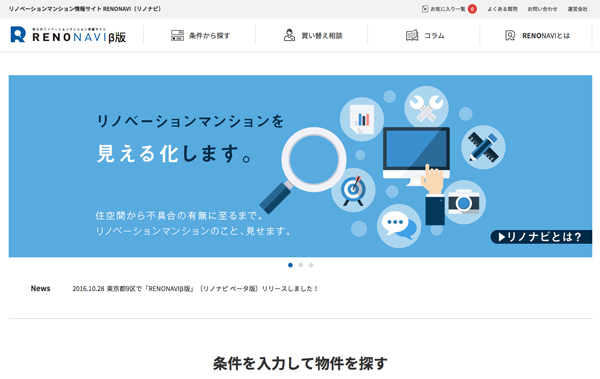Click the リノベーションマンション情報サイト header text

pos(85,9)
